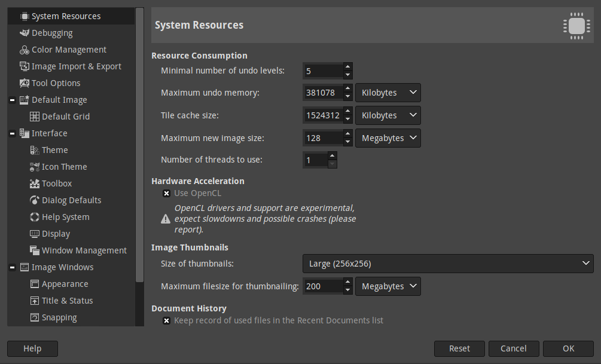Open the Window Management preferences page
This screenshot has width=601, height=364.
tap(71, 250)
